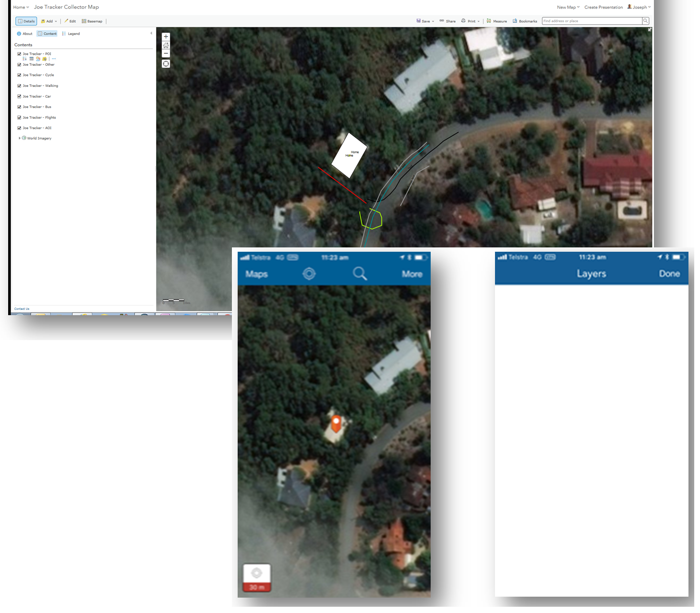Open the Home dropdown menu
The image size is (700, 613).
point(21,7)
